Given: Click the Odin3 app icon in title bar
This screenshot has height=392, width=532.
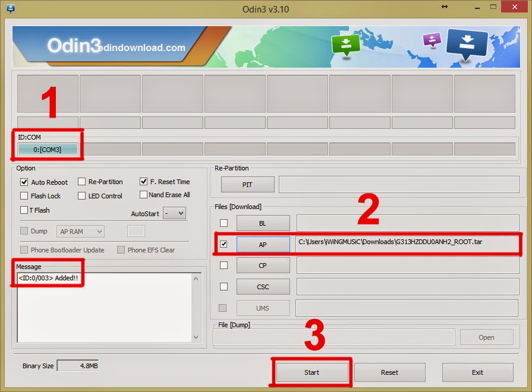Looking at the screenshot, I should point(11,8).
